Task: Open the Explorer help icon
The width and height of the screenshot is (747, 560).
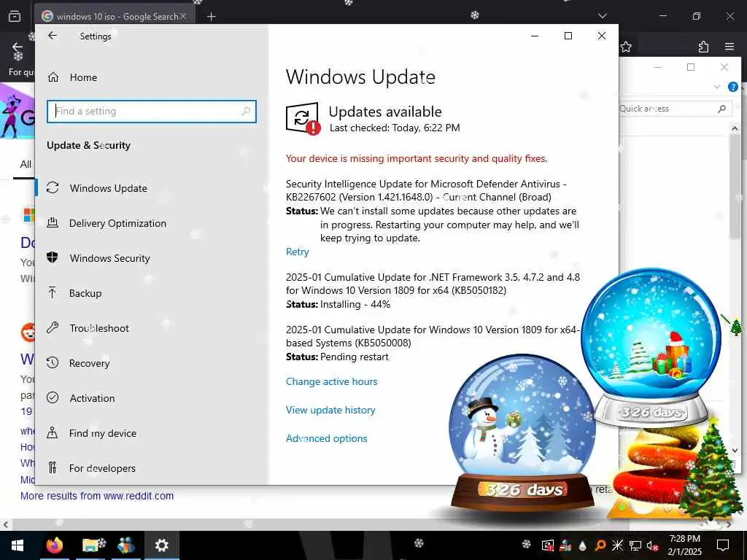Action: (733, 87)
